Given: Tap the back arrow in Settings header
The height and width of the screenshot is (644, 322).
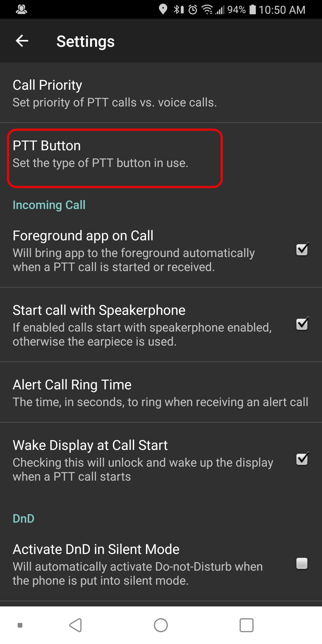Looking at the screenshot, I should tap(22, 41).
